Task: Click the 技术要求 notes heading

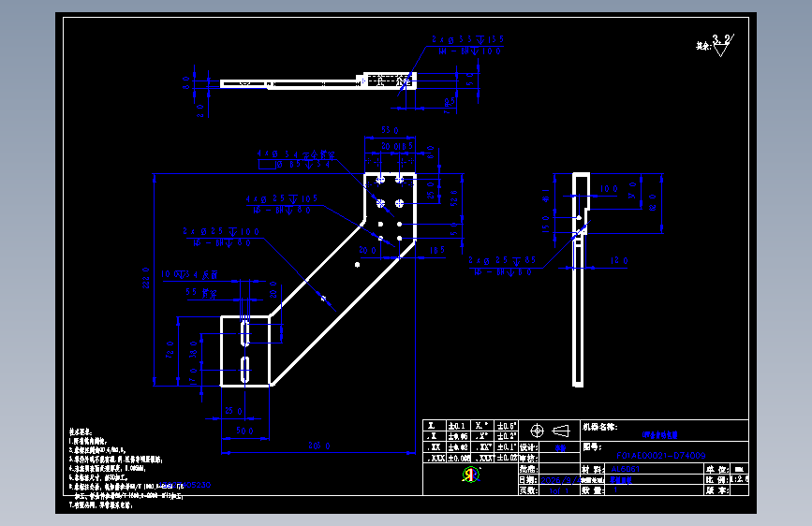Action: [x=81, y=431]
